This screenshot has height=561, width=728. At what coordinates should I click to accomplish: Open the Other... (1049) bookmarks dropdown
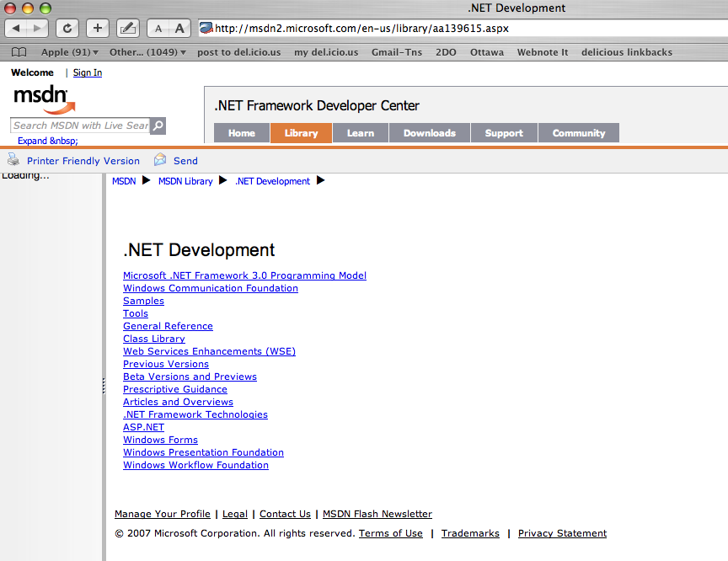tap(147, 52)
